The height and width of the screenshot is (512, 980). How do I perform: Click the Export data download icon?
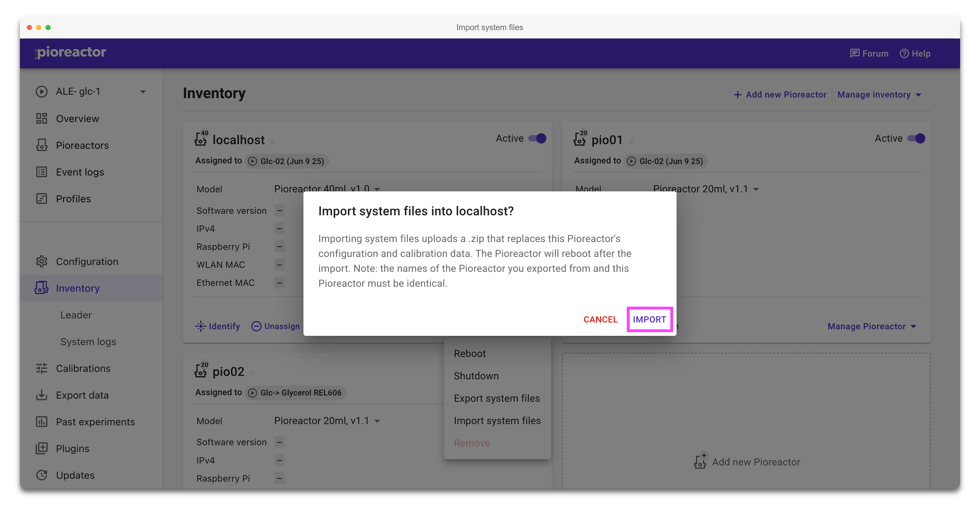(41, 395)
